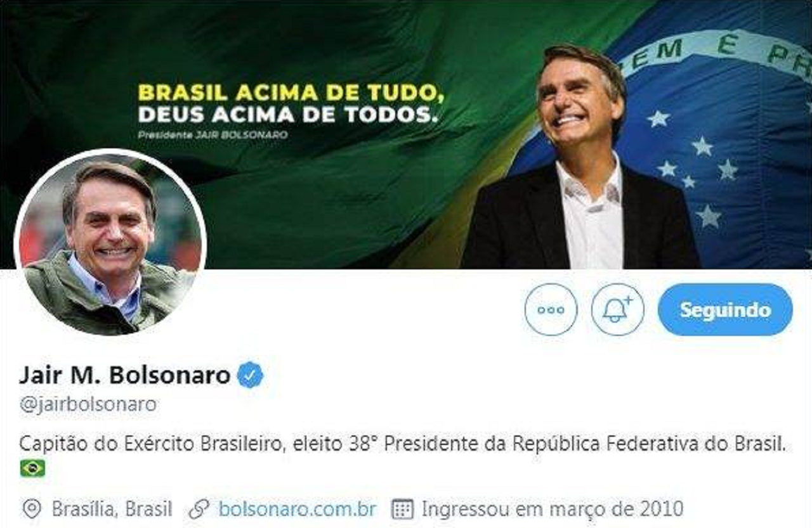Click the chain link icon
This screenshot has width=812, height=528.
click(199, 508)
